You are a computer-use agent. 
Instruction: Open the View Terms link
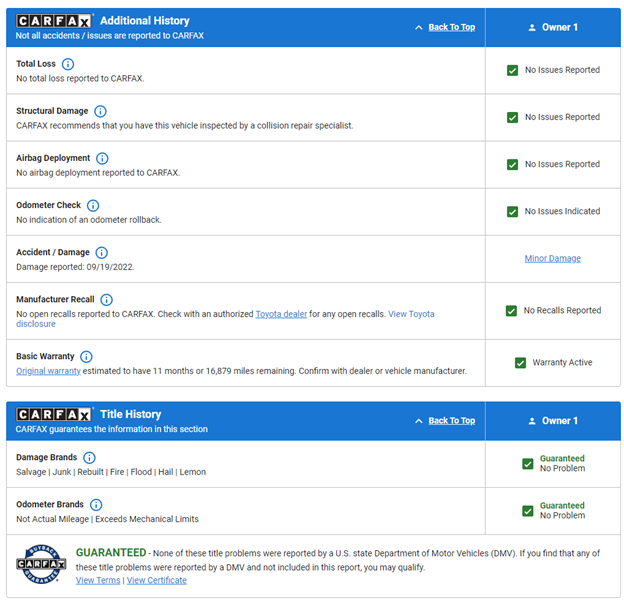click(x=98, y=580)
